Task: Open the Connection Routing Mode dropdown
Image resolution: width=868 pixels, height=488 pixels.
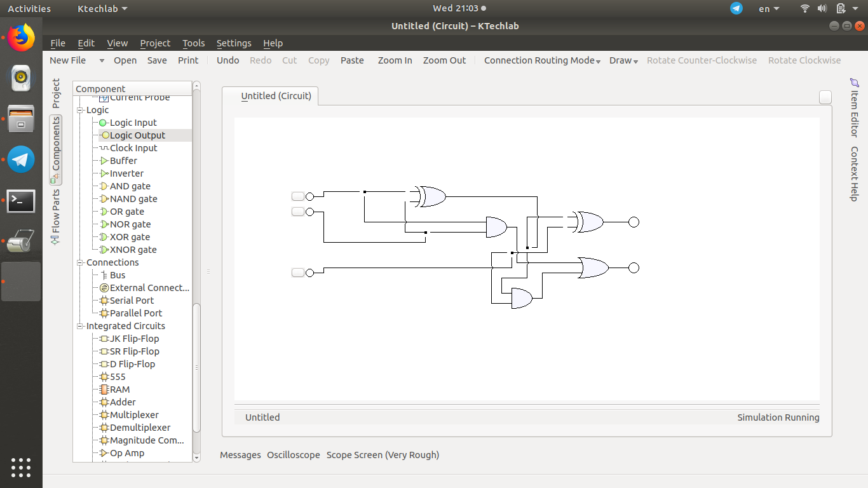Action: point(542,60)
